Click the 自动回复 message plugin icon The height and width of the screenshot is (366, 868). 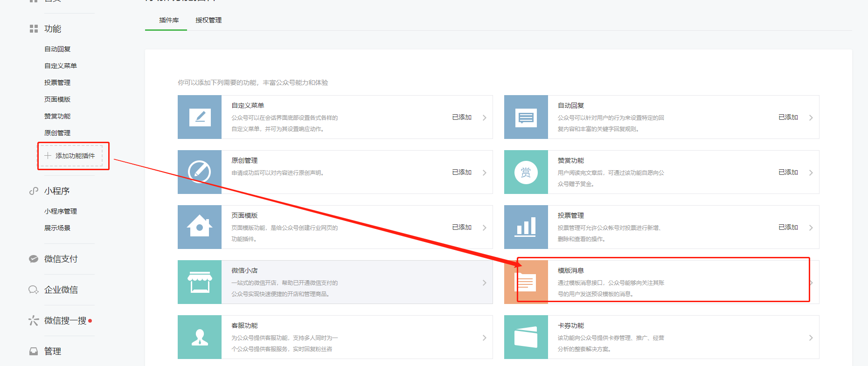(526, 117)
